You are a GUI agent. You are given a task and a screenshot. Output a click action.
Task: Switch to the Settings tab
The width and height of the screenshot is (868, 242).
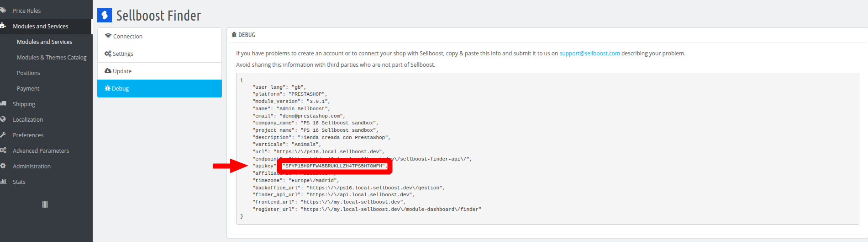click(x=159, y=54)
